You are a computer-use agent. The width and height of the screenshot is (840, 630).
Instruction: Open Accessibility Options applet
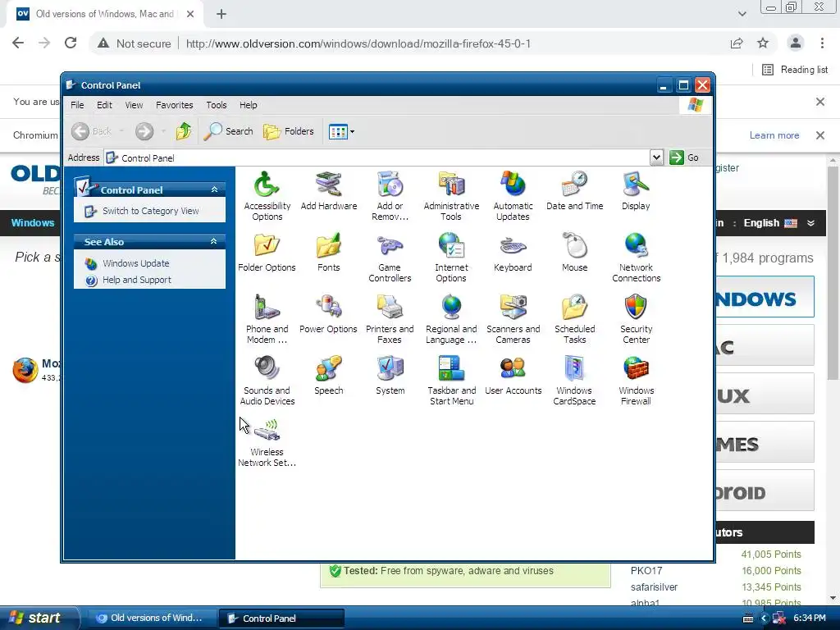pos(267,195)
